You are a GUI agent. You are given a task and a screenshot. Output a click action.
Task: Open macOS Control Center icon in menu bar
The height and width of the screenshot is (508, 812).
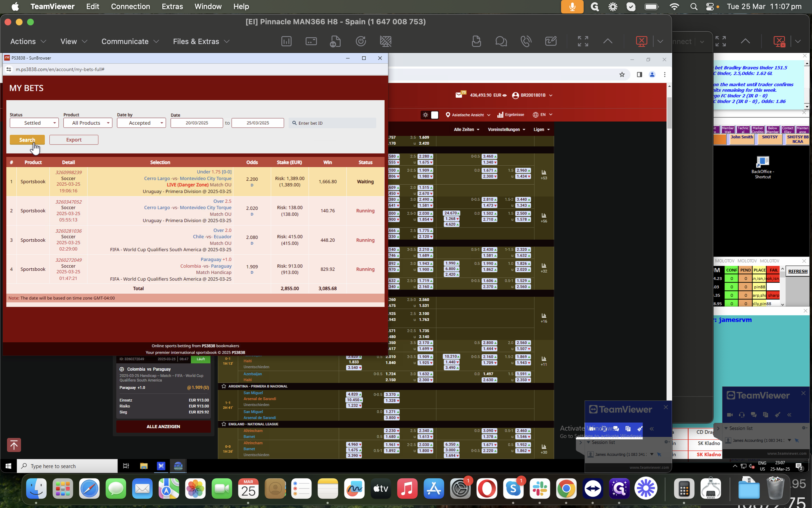pos(710,7)
